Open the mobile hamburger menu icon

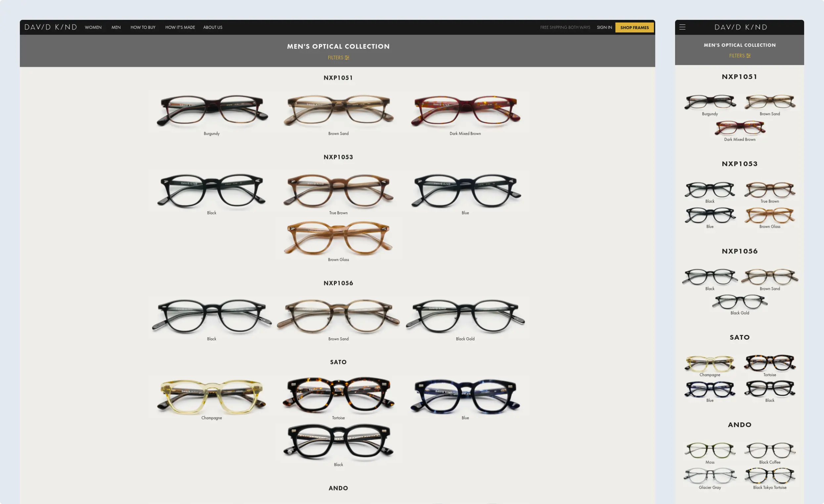(x=682, y=27)
